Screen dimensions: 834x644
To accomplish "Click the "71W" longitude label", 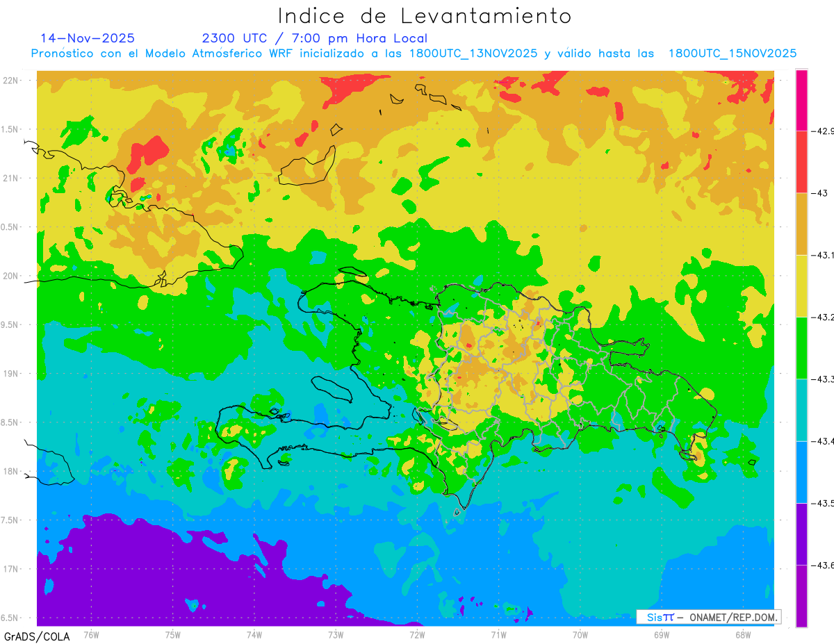I will click(498, 635).
